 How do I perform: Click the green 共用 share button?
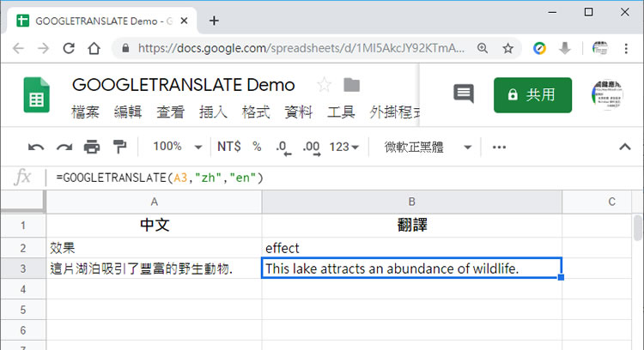click(x=532, y=95)
